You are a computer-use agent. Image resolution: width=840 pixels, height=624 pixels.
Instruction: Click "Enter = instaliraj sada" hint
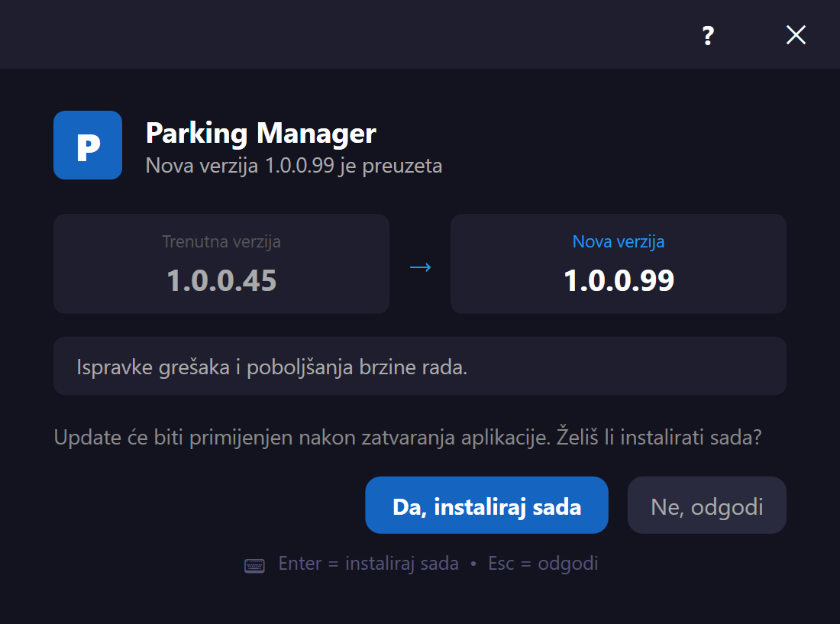(x=369, y=564)
